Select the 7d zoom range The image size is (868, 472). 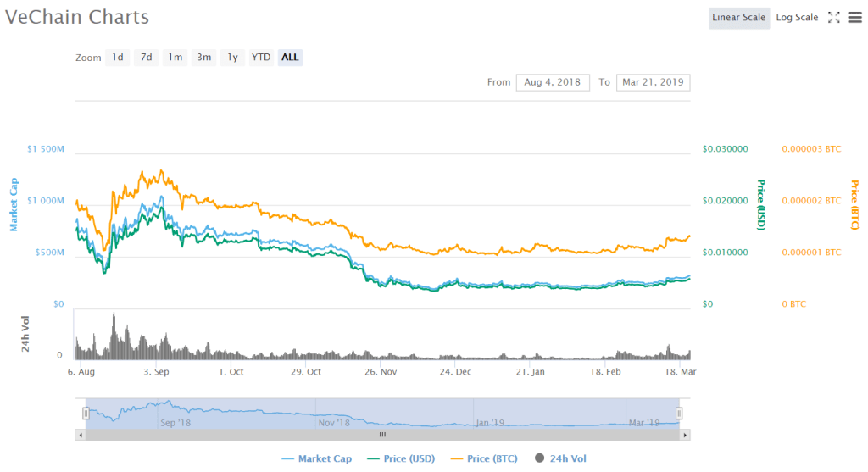147,58
